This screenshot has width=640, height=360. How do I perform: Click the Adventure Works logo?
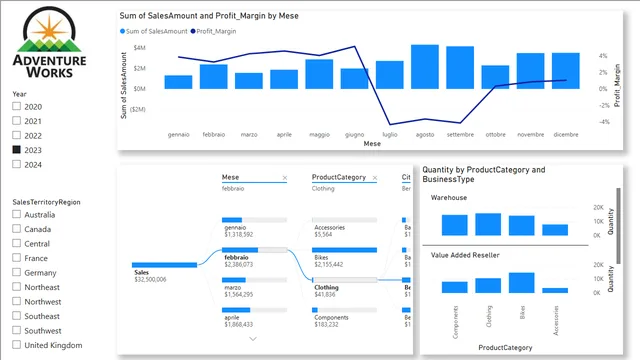pyautogui.click(x=49, y=42)
